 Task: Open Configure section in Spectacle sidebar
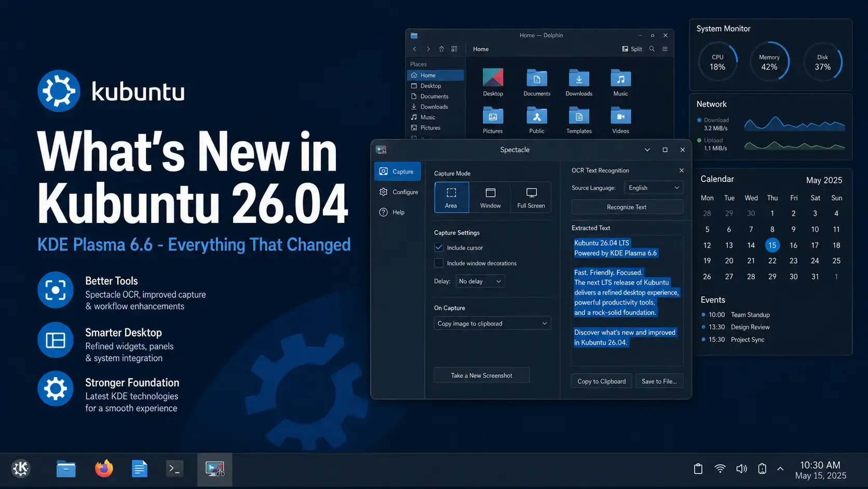(x=399, y=191)
